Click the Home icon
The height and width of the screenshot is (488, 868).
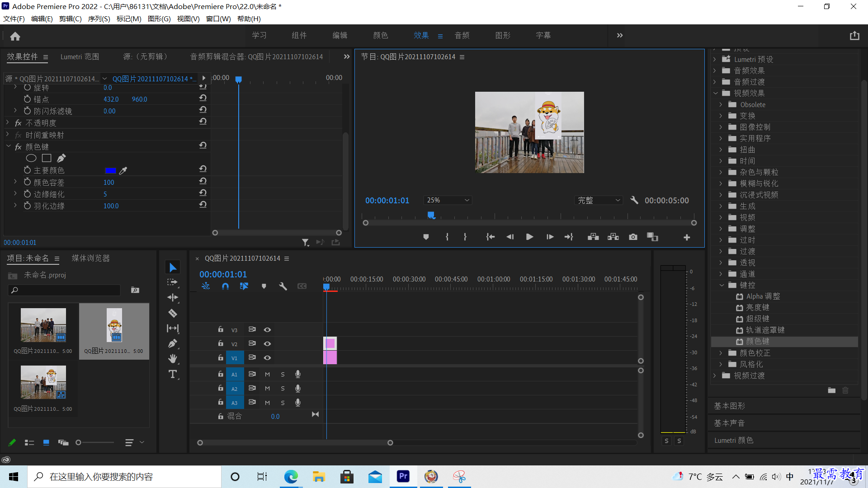15,36
